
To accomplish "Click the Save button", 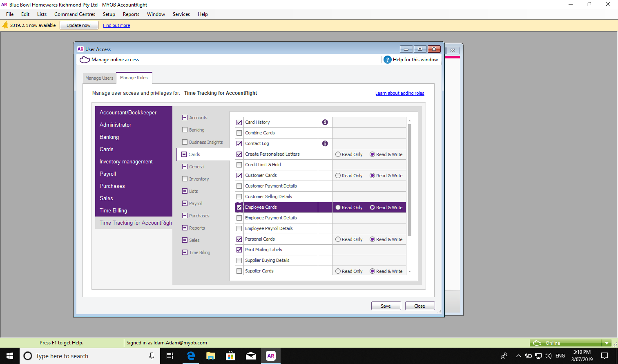I will tap(386, 306).
